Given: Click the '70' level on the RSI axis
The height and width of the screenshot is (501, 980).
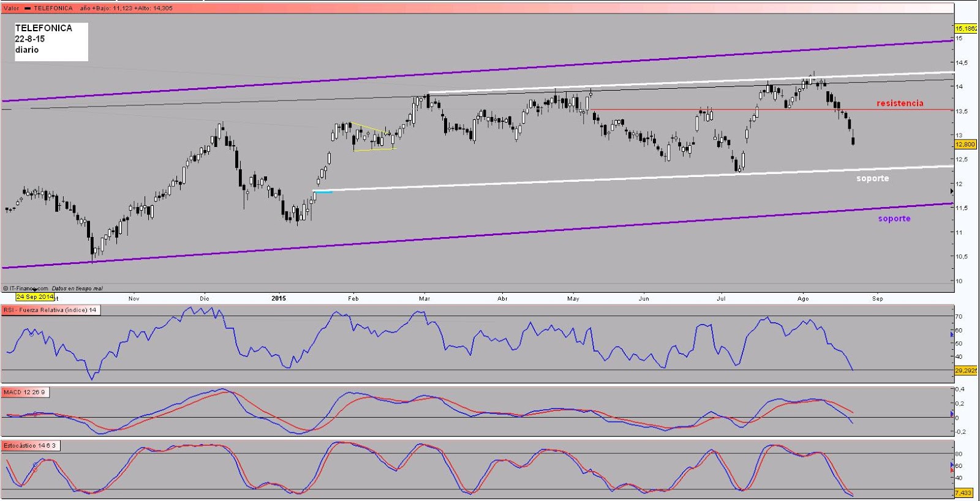Looking at the screenshot, I should [x=959, y=317].
